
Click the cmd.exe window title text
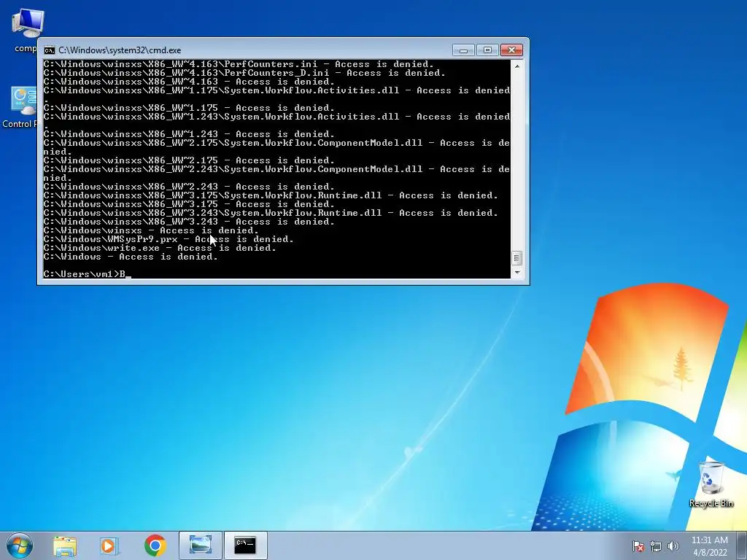tap(120, 50)
